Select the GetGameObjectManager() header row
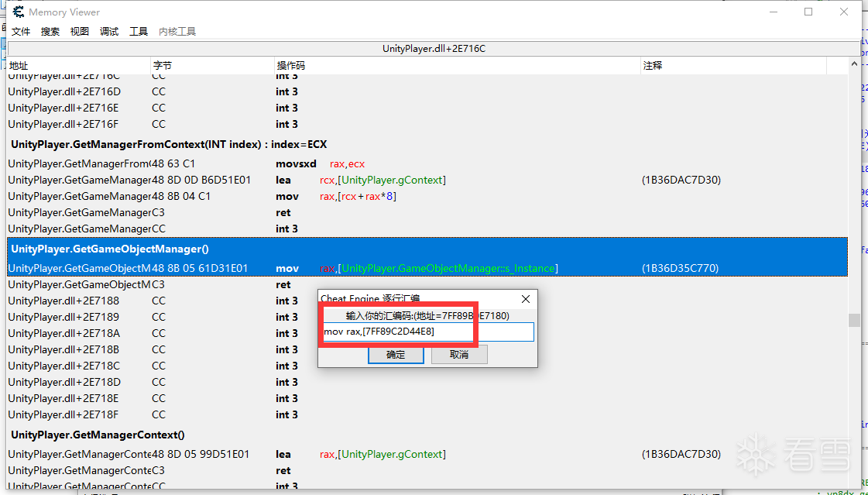Screen dimensions: 868x495 click(x=427, y=249)
